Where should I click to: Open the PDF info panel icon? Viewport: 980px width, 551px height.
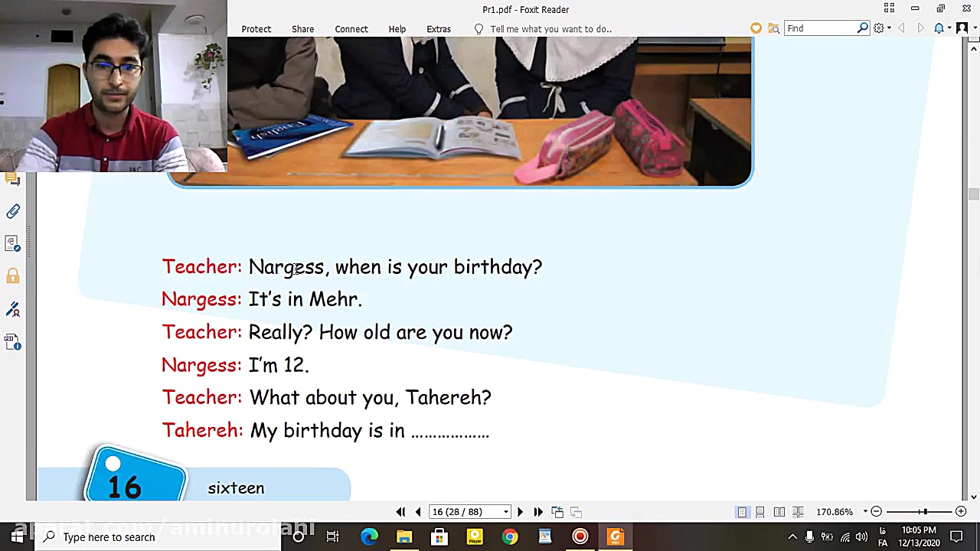click(x=13, y=341)
